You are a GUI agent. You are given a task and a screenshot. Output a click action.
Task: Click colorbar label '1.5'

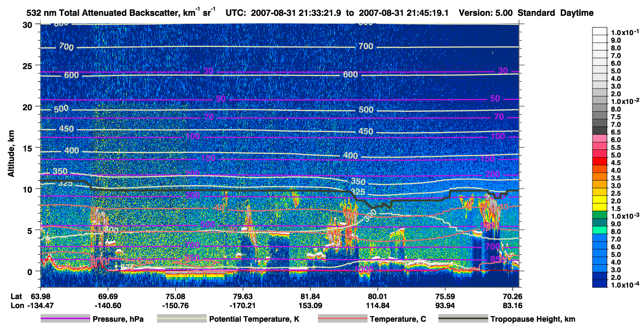(x=616, y=208)
